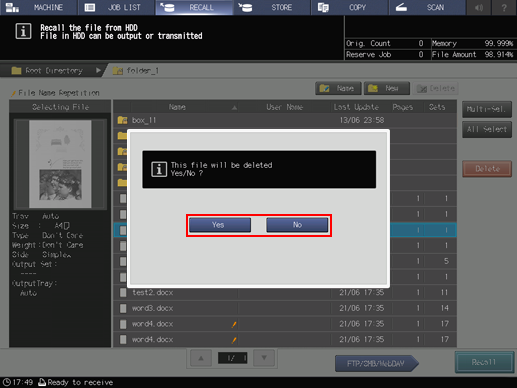Click the Root Directory folder breadcrumb

47,71
